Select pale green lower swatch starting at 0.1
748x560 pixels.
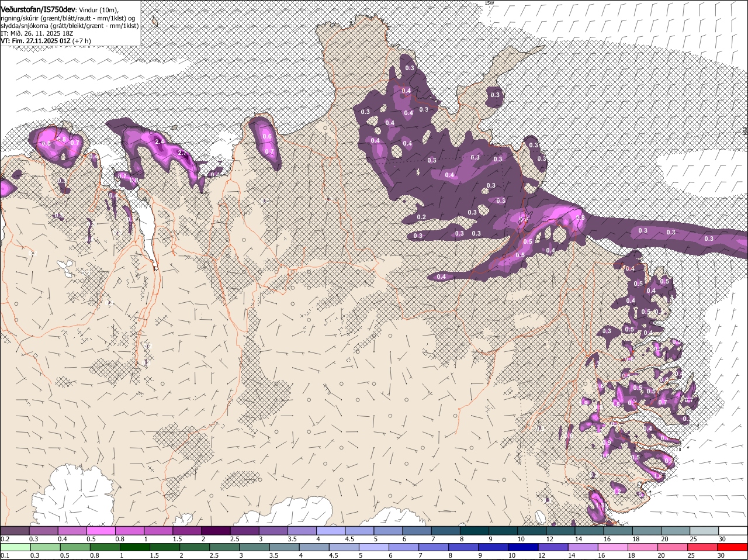pos(15,547)
